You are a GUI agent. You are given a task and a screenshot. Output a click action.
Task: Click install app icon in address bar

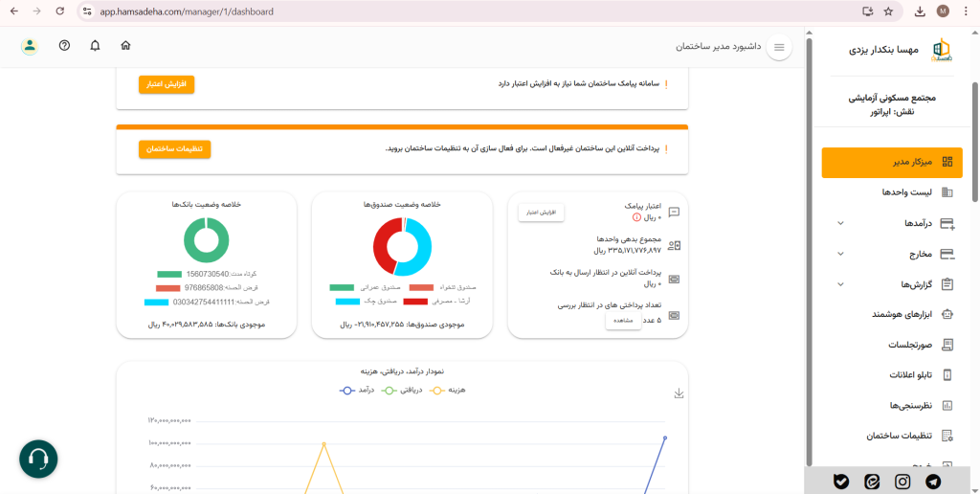coord(867,11)
